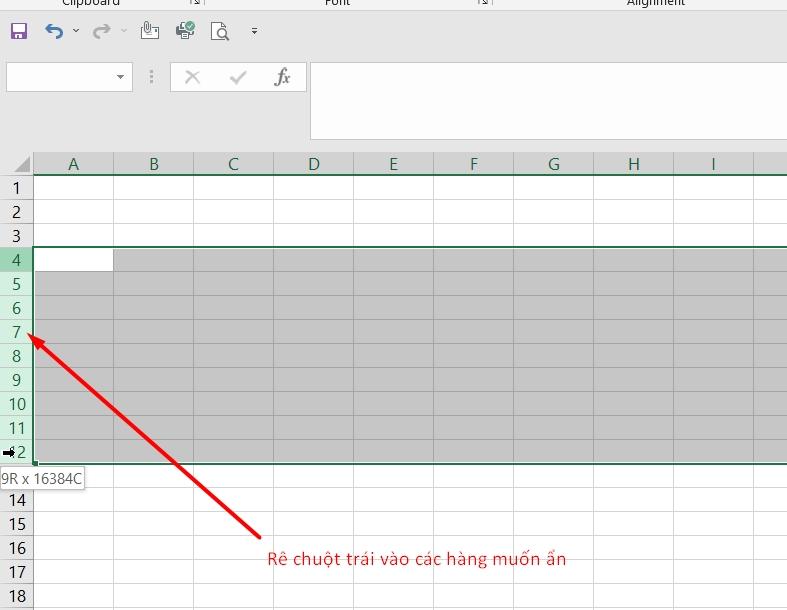The height and width of the screenshot is (610, 787).
Task: Open Clipboard group dialog launcher
Action: [x=196, y=3]
